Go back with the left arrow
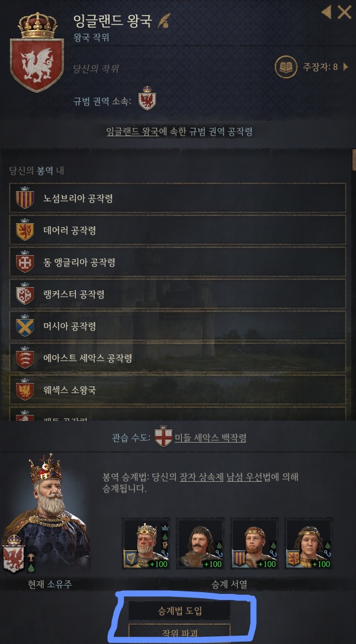 326,12
